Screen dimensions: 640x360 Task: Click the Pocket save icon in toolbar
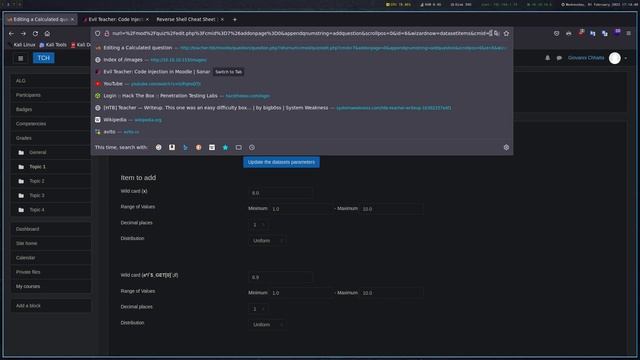[x=556, y=33]
